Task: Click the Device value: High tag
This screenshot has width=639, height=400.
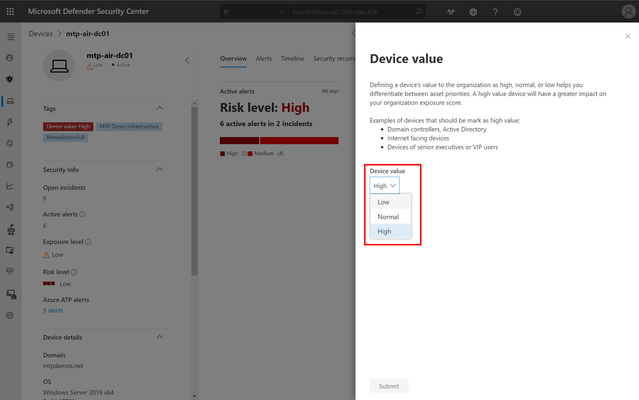Action: click(x=68, y=127)
